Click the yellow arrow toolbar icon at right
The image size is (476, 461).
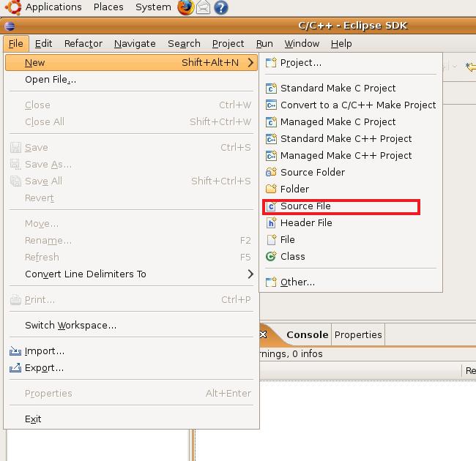click(x=471, y=67)
